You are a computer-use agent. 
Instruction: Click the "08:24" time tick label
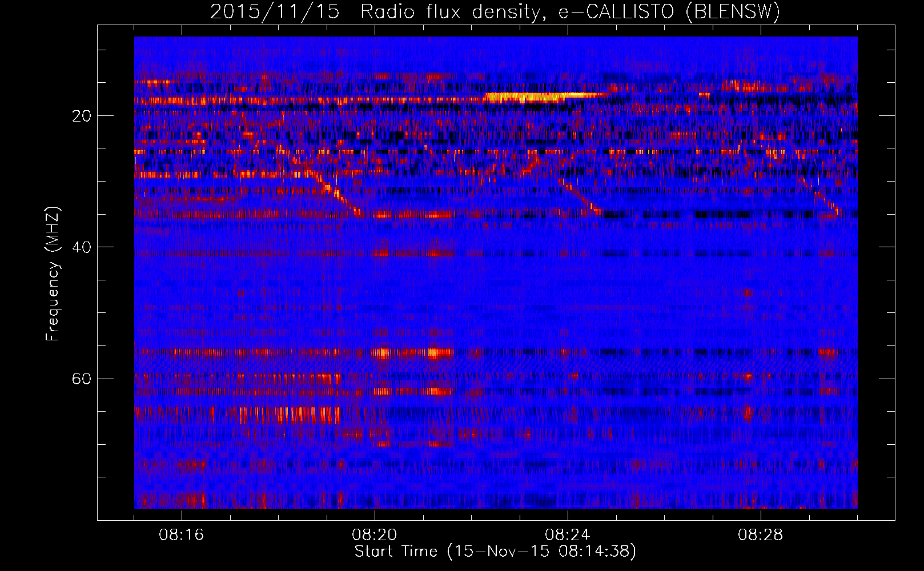click(568, 535)
